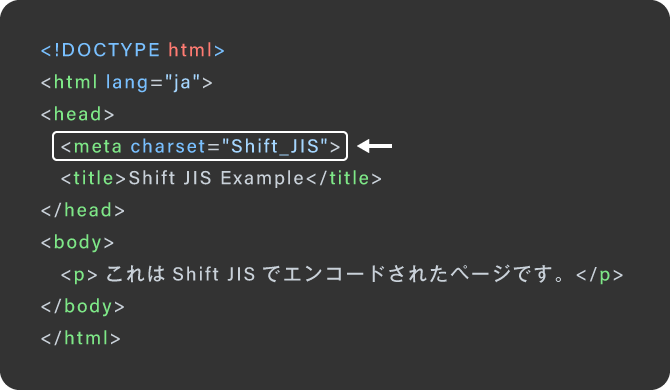Screen dimensions: 670x390
Task: Click the closing title tag
Action: [x=344, y=178]
